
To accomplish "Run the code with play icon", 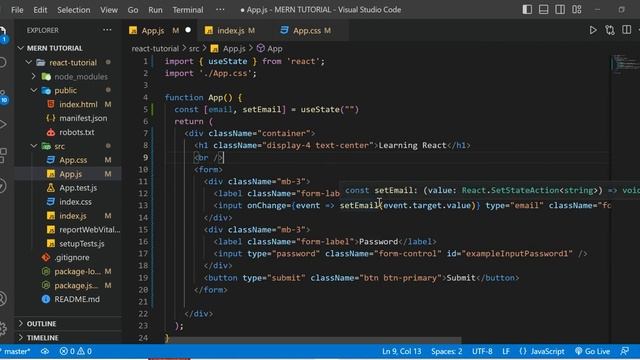I will (x=593, y=30).
